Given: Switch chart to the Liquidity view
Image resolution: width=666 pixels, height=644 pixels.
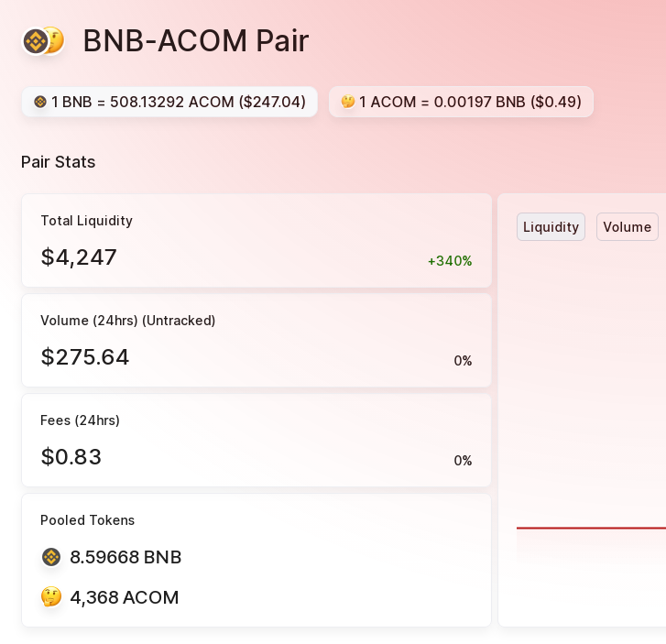Looking at the screenshot, I should 551,227.
